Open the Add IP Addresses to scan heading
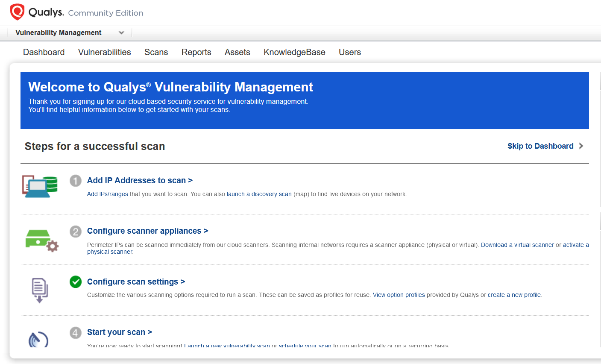 (140, 181)
